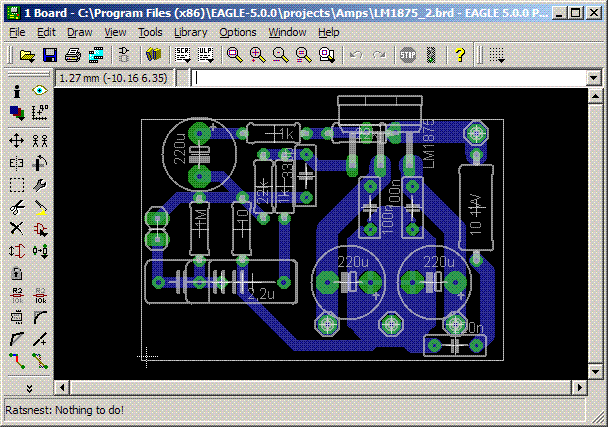Image resolution: width=608 pixels, height=431 pixels.
Task: Run a script with the SCR button
Action: point(183,55)
